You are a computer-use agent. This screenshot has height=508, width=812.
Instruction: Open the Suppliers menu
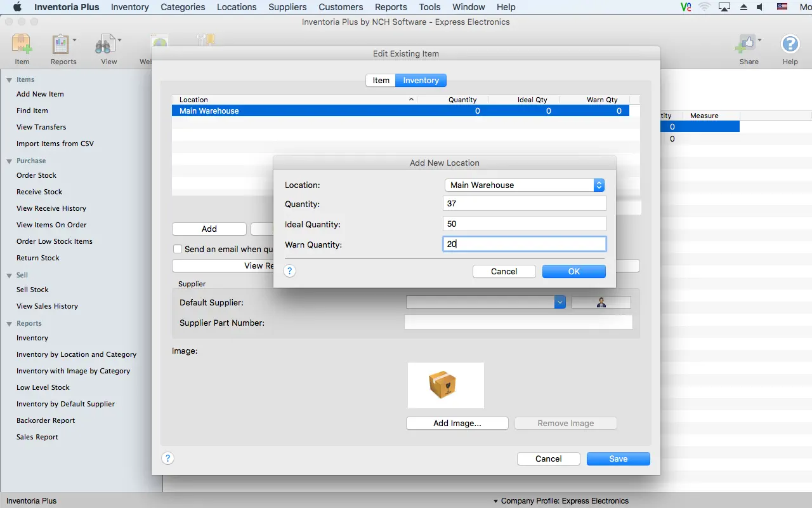pos(287,7)
